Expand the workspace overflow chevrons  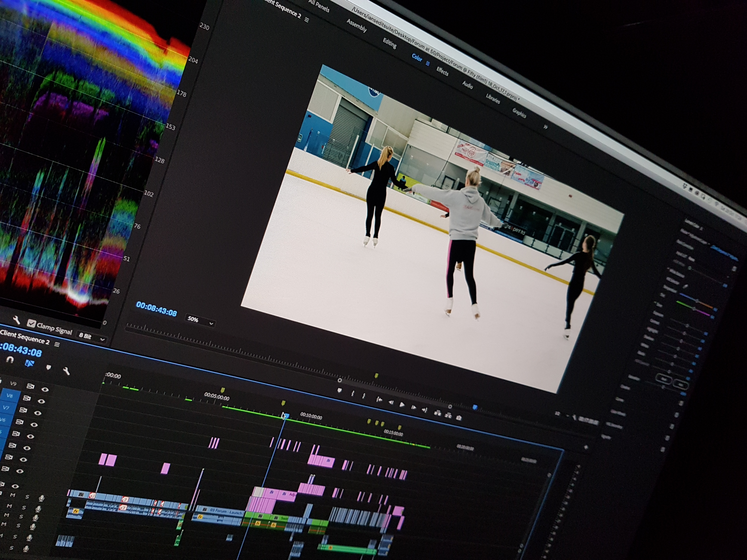(x=545, y=127)
